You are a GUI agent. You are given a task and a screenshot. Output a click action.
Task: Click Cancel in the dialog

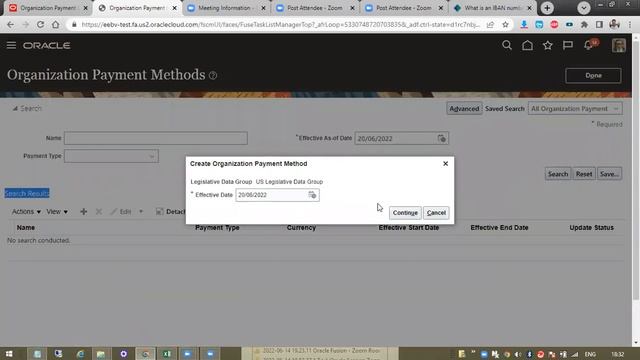click(436, 213)
